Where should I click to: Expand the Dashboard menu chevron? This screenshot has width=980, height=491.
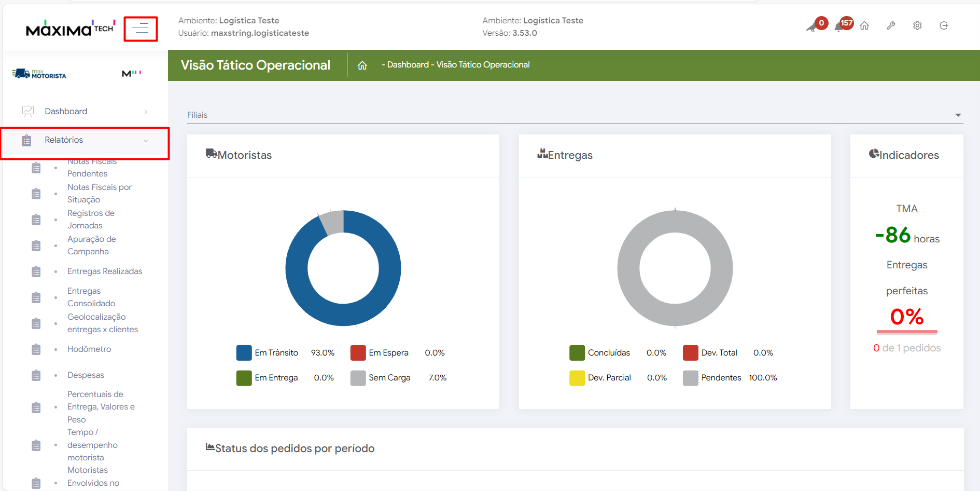pyautogui.click(x=146, y=112)
